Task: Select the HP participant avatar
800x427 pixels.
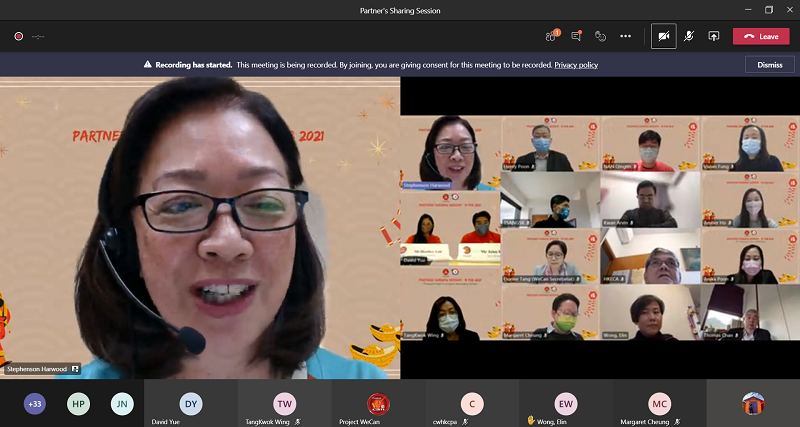Action: point(78,404)
